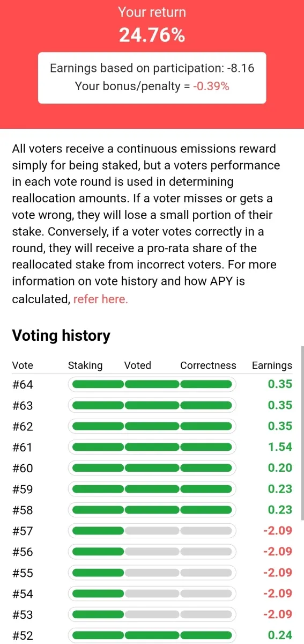Open the 'refer here.' link
Viewport: 304px width, 644px height.
point(101,299)
